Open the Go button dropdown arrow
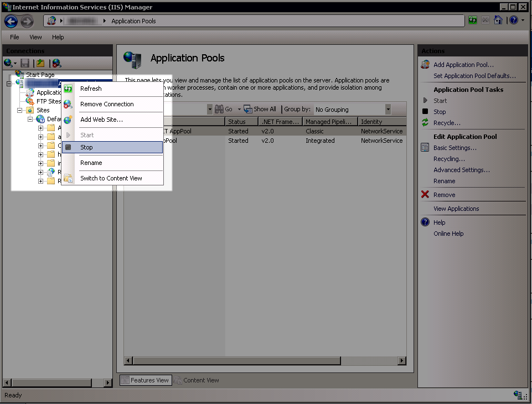This screenshot has height=404, width=532. tap(239, 109)
